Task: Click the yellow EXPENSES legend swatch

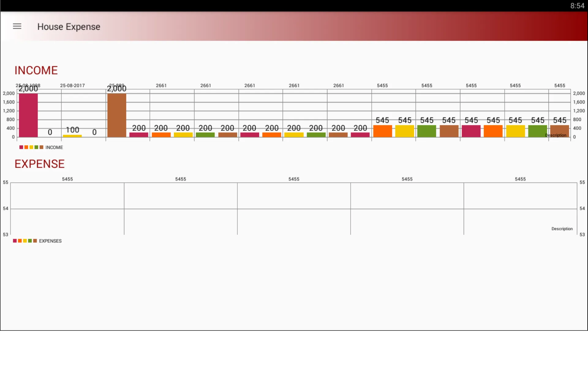Action: tap(25, 241)
